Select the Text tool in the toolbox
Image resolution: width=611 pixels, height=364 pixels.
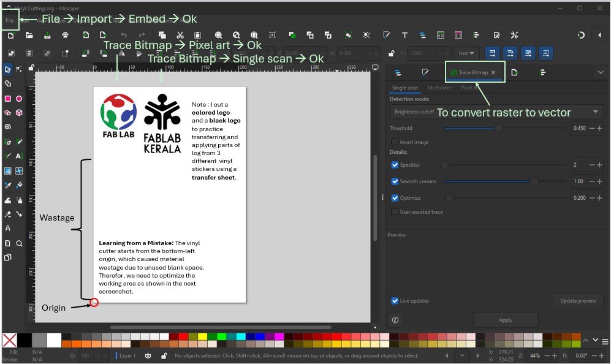tap(19, 156)
